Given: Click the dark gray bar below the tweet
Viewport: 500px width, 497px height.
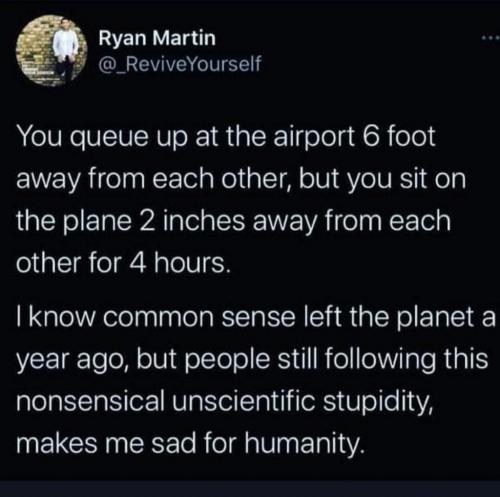Looking at the screenshot, I should point(250,489).
